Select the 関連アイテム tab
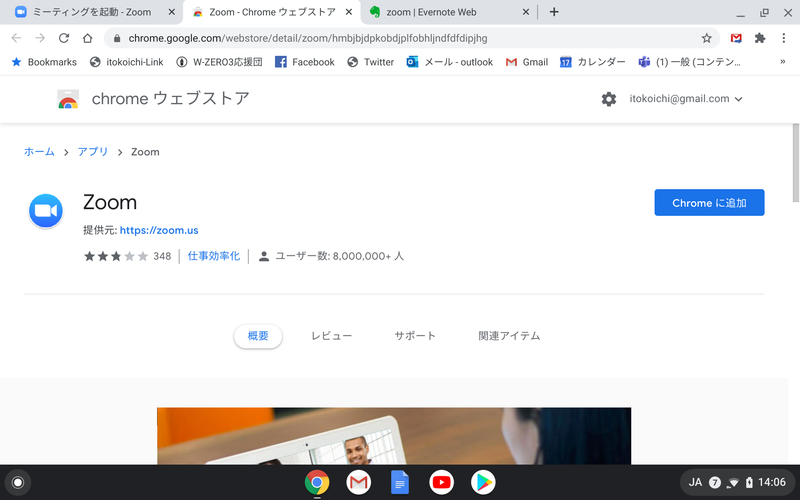The height and width of the screenshot is (500, 800). [x=509, y=336]
